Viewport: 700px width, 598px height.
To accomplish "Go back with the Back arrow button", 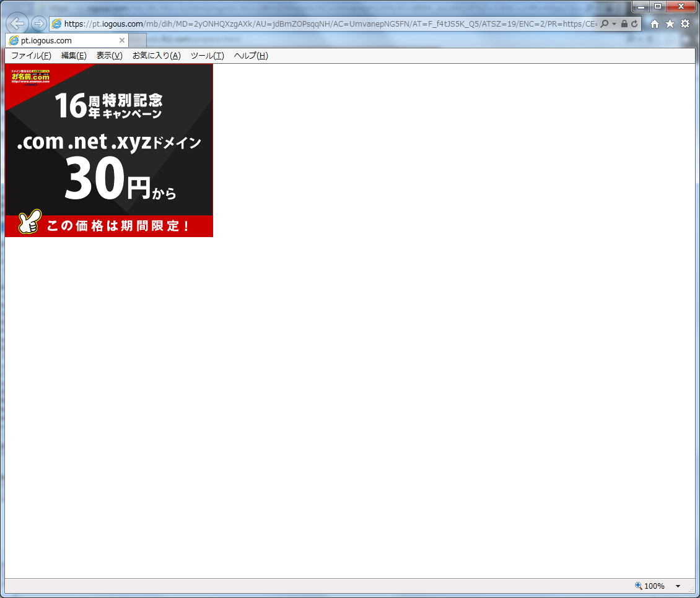I will (17, 23).
